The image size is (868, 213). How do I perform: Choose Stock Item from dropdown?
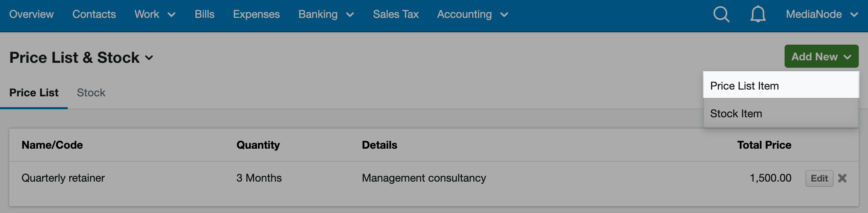click(781, 114)
